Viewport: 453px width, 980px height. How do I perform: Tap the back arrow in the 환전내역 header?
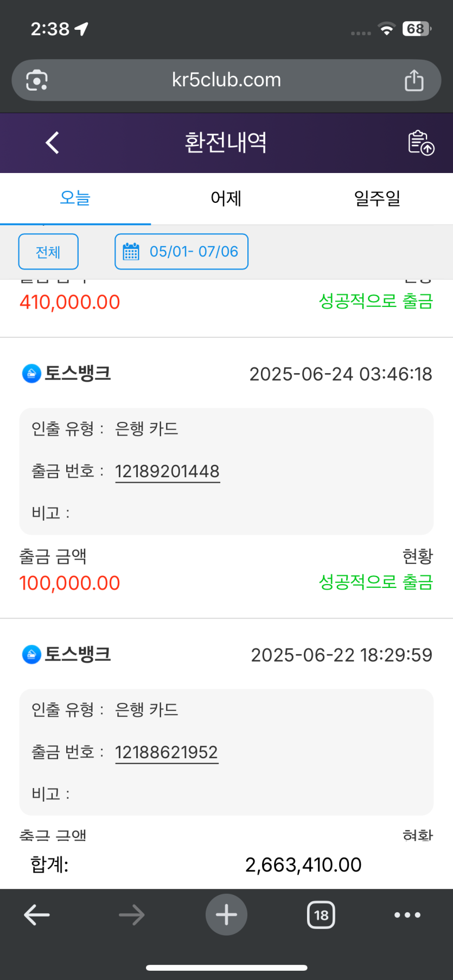pos(52,143)
